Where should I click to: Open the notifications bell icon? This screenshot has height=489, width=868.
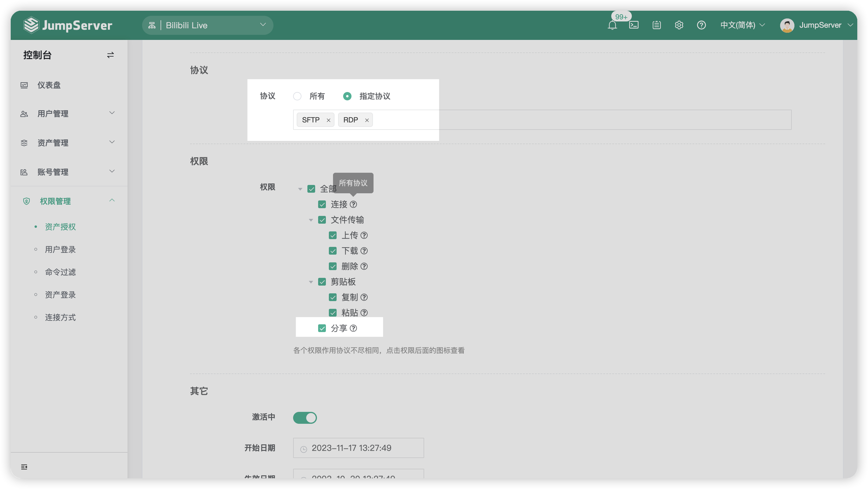click(x=612, y=25)
